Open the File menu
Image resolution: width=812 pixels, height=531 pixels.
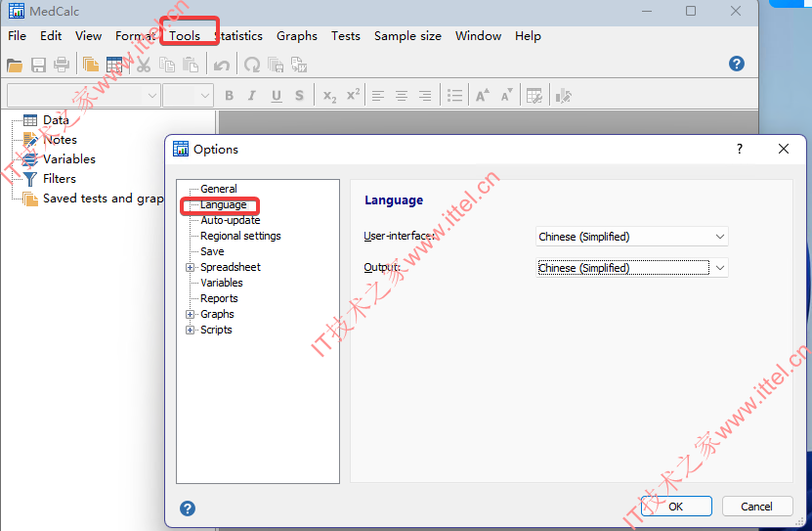[x=17, y=36]
